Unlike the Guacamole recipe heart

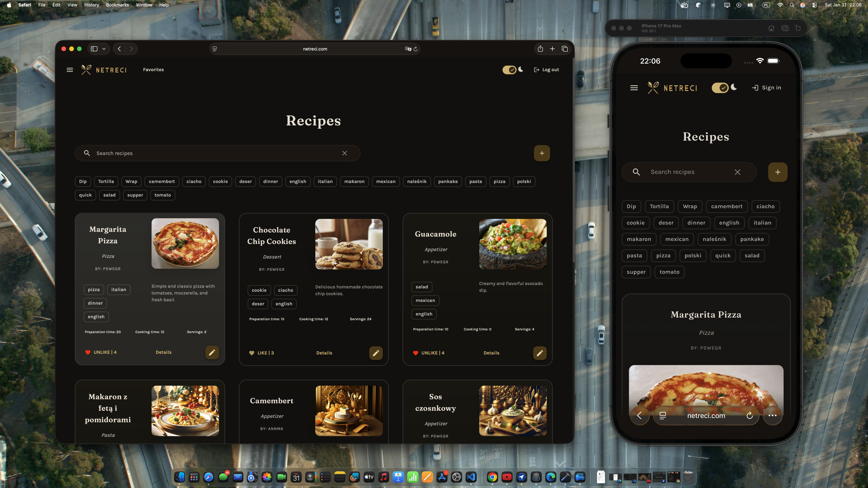click(416, 353)
